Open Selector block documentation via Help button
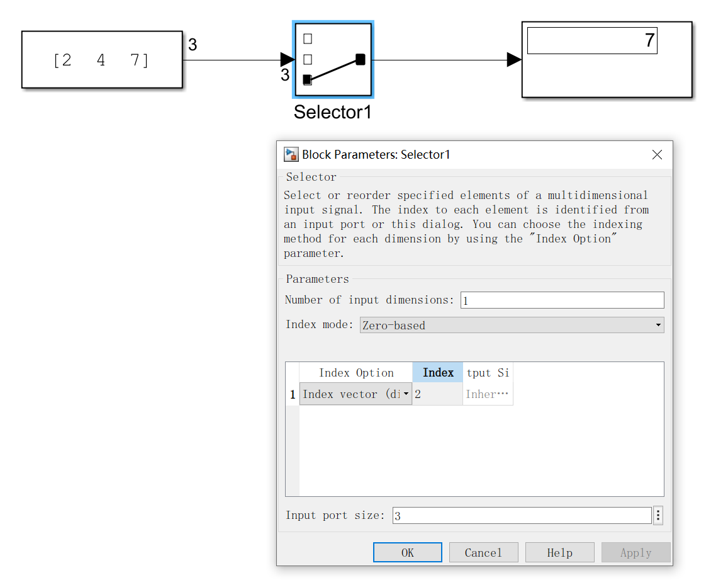This screenshot has width=728, height=580. (x=559, y=552)
